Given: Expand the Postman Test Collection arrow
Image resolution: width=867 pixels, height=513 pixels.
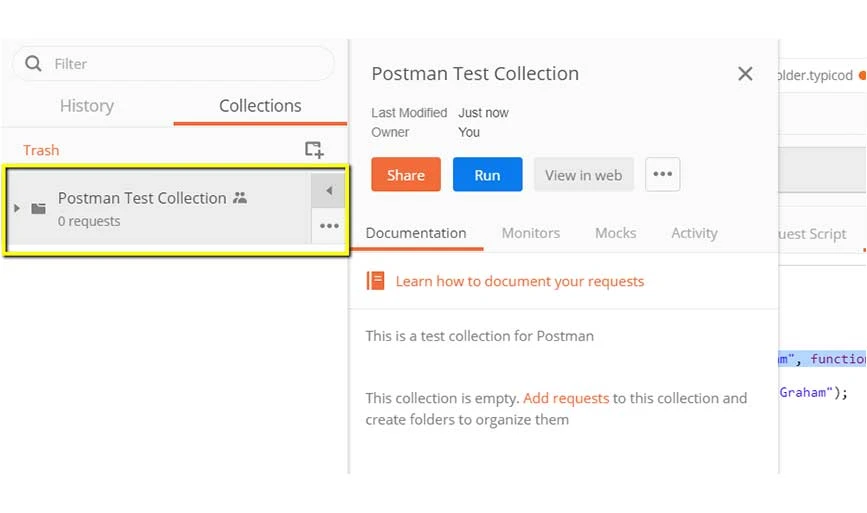Looking at the screenshot, I should click(17, 208).
